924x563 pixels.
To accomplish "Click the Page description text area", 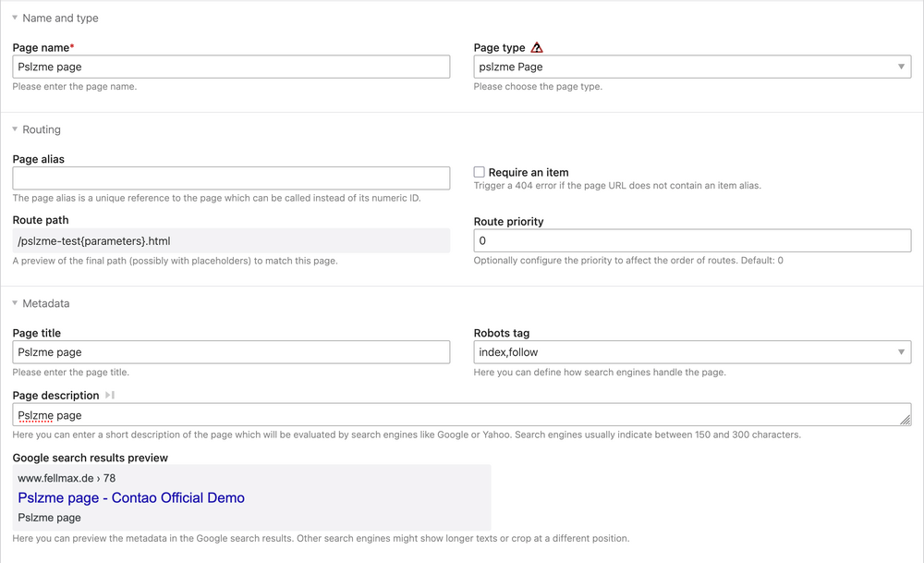I will pos(462,414).
